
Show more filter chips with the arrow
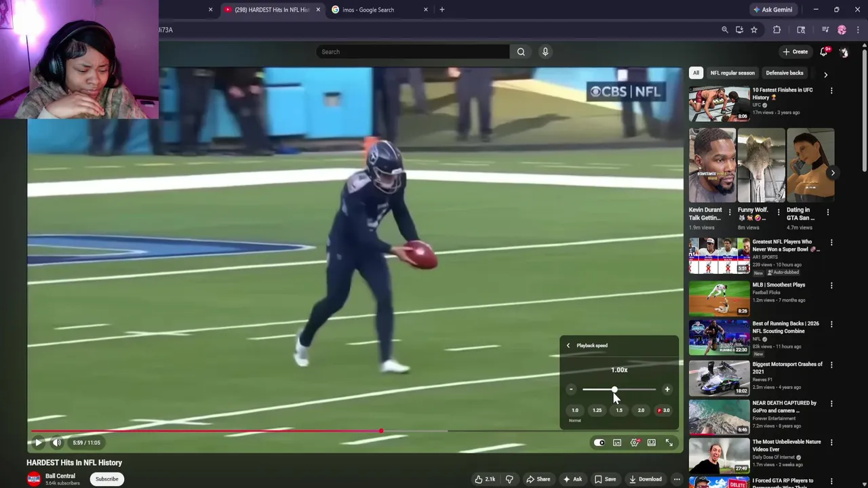(825, 74)
